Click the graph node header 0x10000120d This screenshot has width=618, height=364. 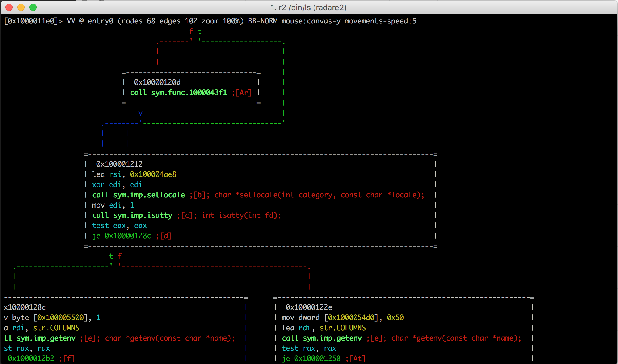tap(157, 82)
